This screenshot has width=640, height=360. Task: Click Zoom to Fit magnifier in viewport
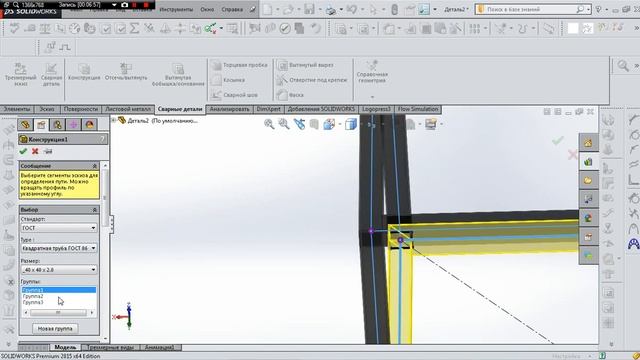269,124
